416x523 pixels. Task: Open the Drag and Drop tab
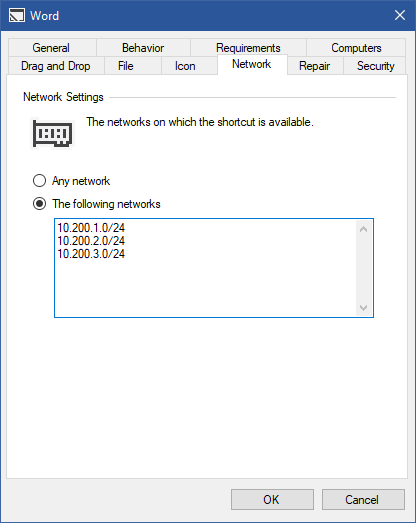pyautogui.click(x=56, y=66)
